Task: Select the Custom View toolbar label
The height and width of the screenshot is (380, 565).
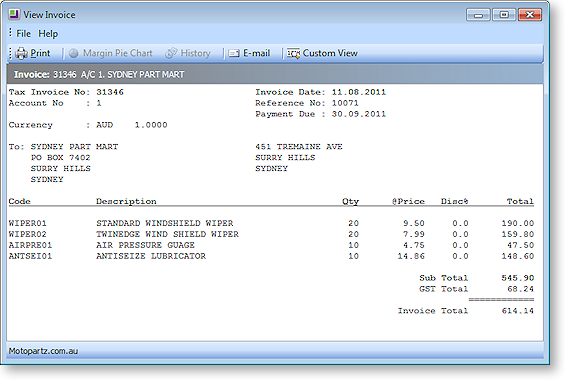Action: coord(330,53)
